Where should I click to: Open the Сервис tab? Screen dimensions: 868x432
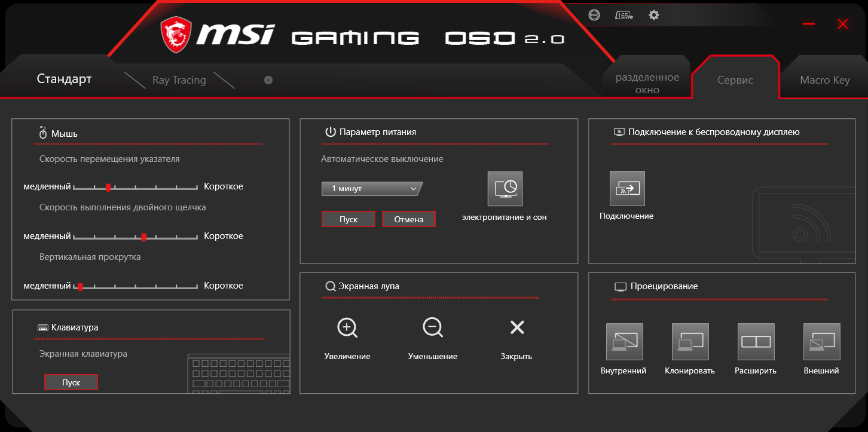[735, 80]
